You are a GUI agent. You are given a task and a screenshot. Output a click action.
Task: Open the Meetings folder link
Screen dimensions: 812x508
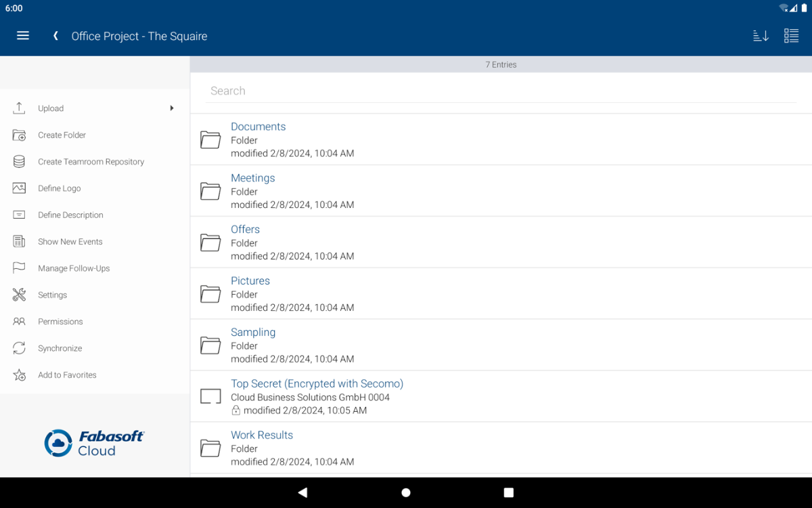click(x=253, y=178)
